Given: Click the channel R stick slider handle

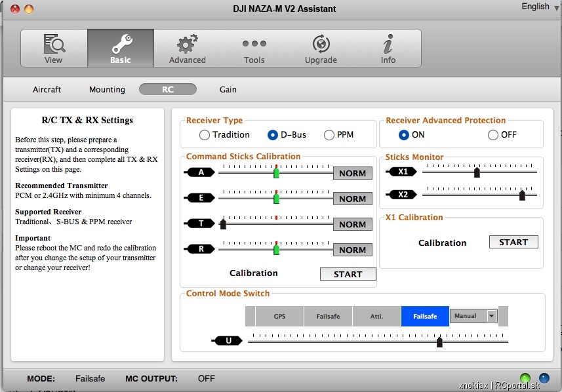Looking at the screenshot, I should tap(276, 249).
